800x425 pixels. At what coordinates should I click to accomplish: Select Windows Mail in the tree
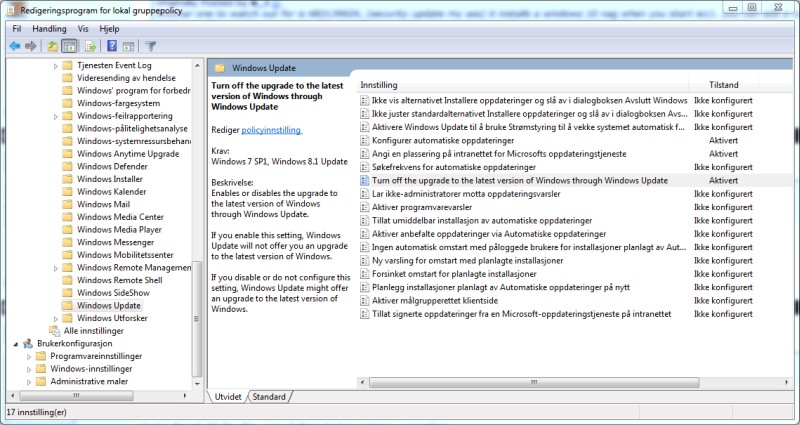tap(104, 205)
